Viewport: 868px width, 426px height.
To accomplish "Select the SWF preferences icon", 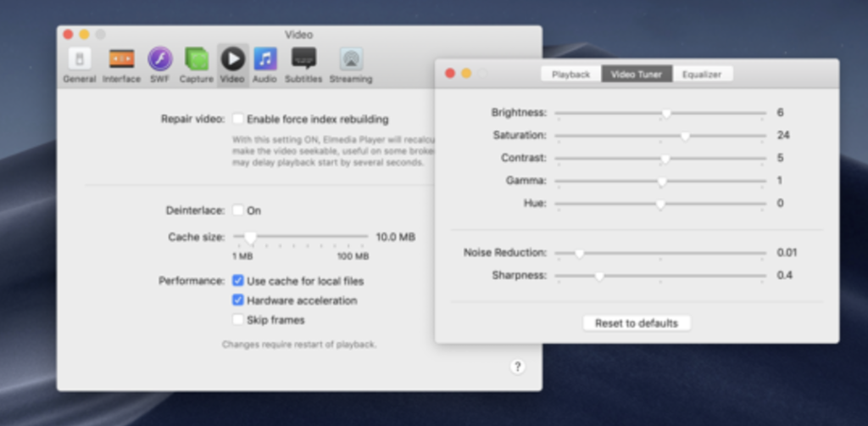I will click(x=159, y=65).
